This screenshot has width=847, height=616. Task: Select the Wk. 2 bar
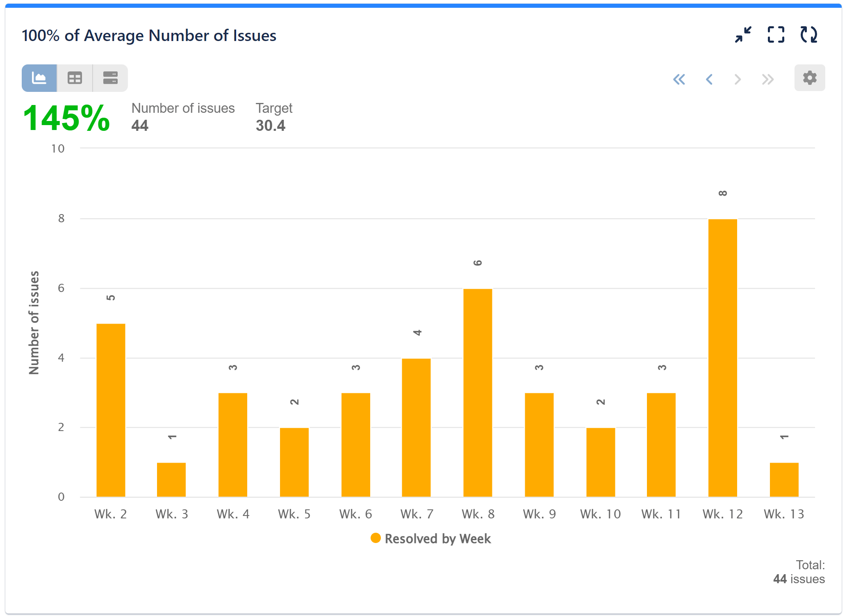[x=110, y=410]
